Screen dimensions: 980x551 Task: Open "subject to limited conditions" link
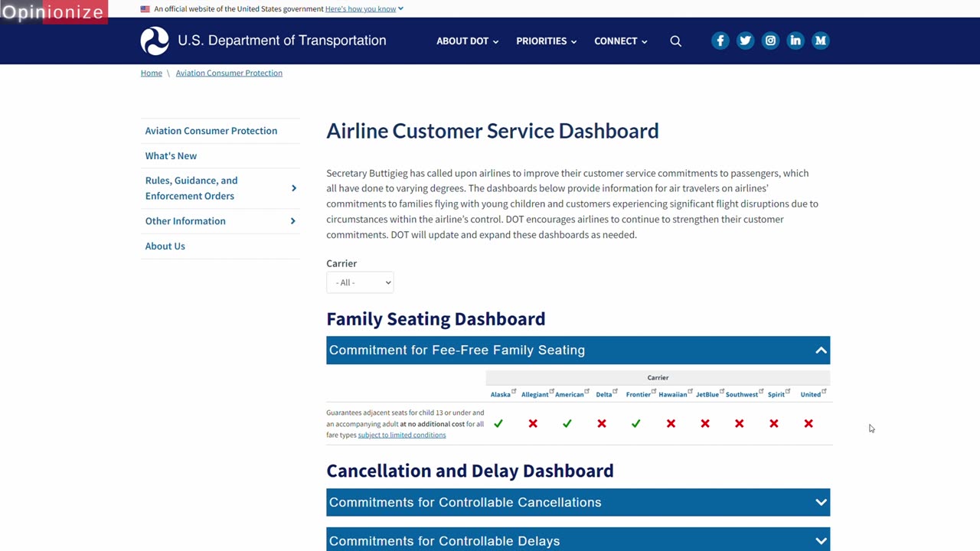(402, 435)
